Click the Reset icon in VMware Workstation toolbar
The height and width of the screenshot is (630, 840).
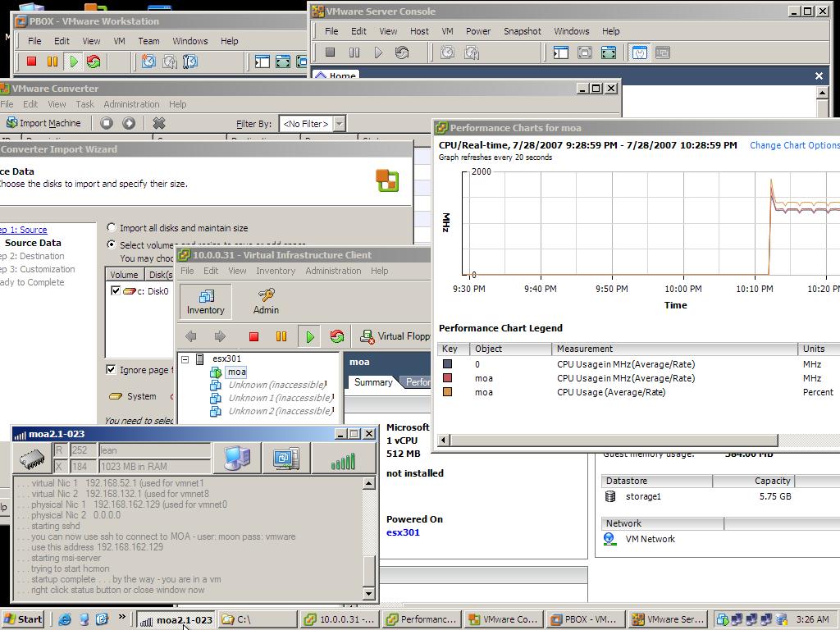coord(94,62)
